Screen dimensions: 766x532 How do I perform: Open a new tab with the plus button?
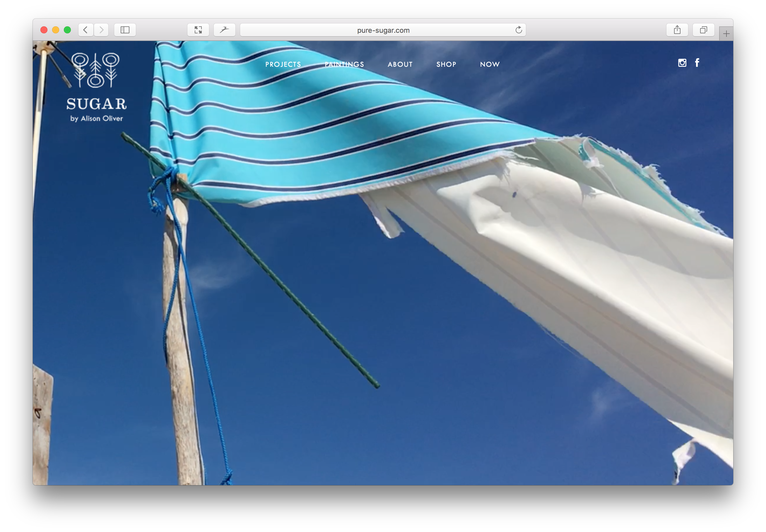click(x=726, y=34)
